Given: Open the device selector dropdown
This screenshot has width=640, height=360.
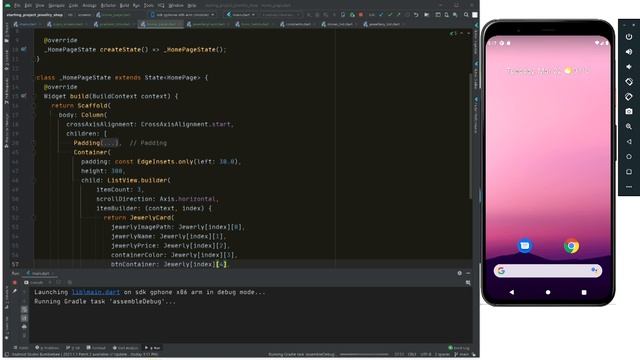Looking at the screenshot, I should pos(182,15).
